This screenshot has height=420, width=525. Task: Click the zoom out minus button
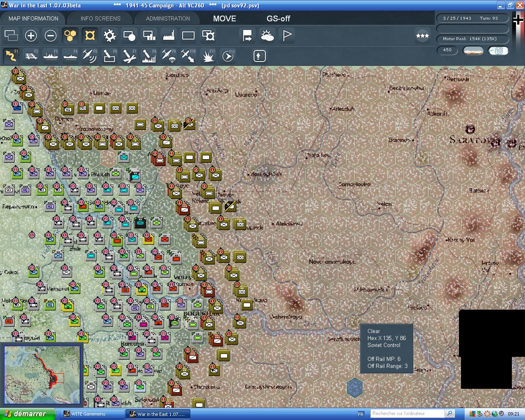tap(50, 36)
